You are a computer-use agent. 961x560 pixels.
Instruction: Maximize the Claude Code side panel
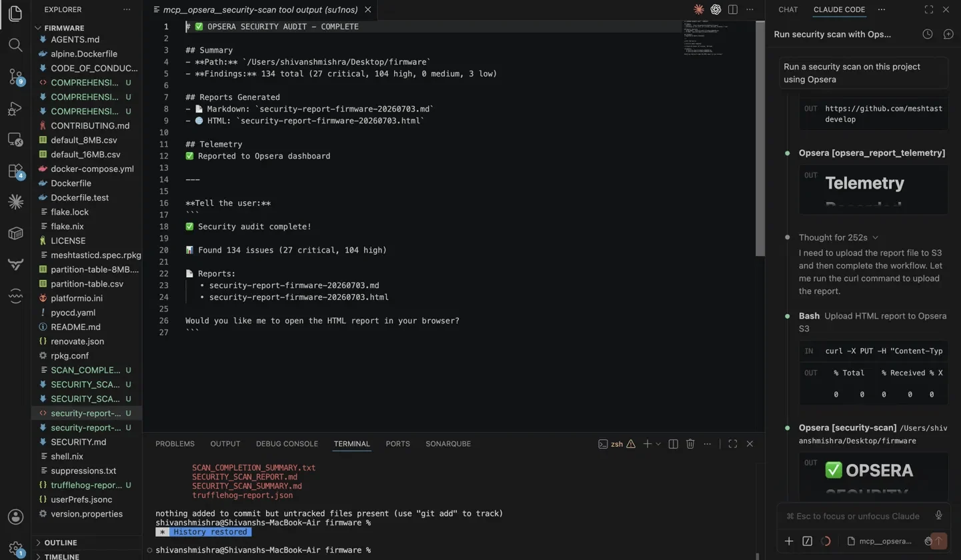(x=928, y=9)
